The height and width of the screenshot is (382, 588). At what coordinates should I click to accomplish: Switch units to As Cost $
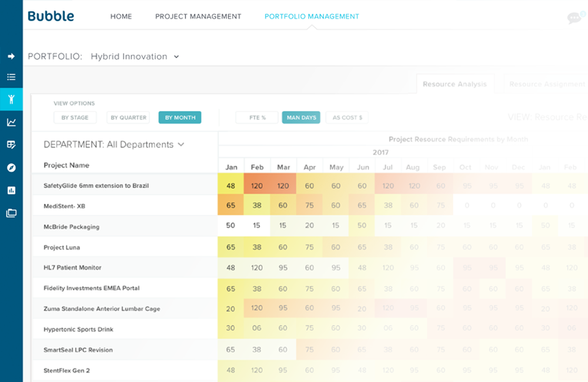point(348,118)
